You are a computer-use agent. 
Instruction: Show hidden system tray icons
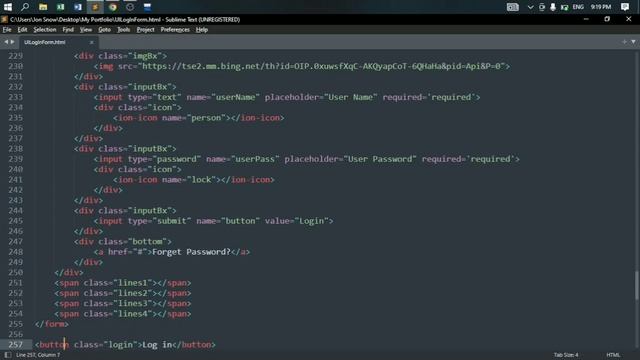coord(530,7)
